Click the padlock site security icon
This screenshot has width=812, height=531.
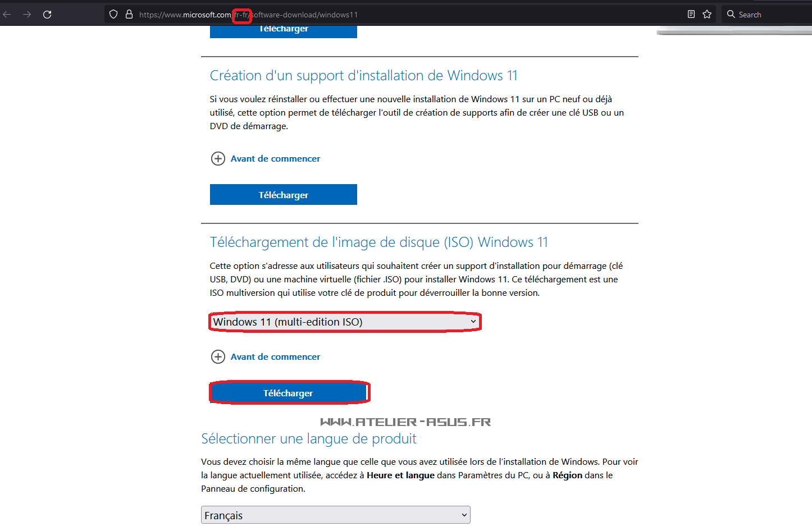pyautogui.click(x=129, y=15)
